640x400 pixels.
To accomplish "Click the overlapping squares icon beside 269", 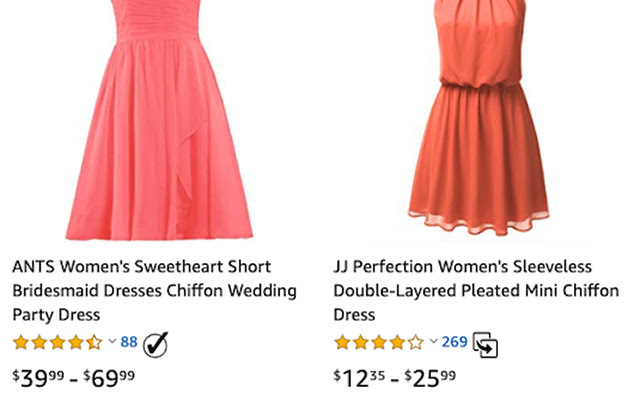I will point(485,344).
